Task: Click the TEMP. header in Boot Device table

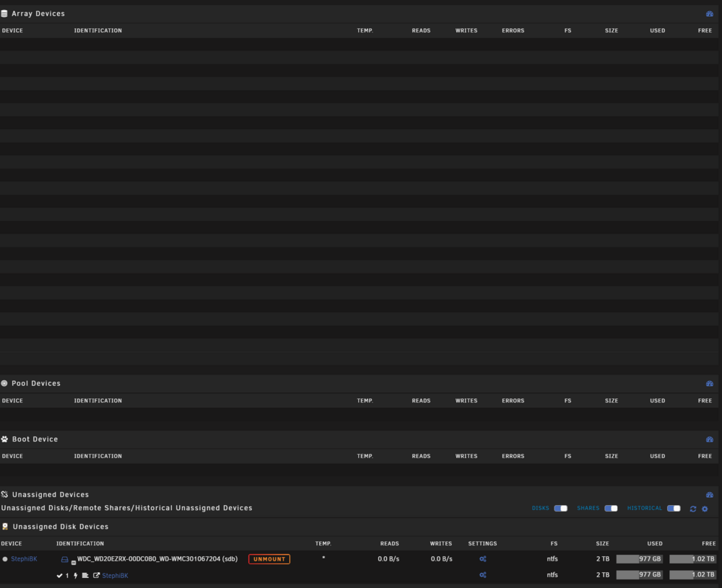Action: (365, 456)
